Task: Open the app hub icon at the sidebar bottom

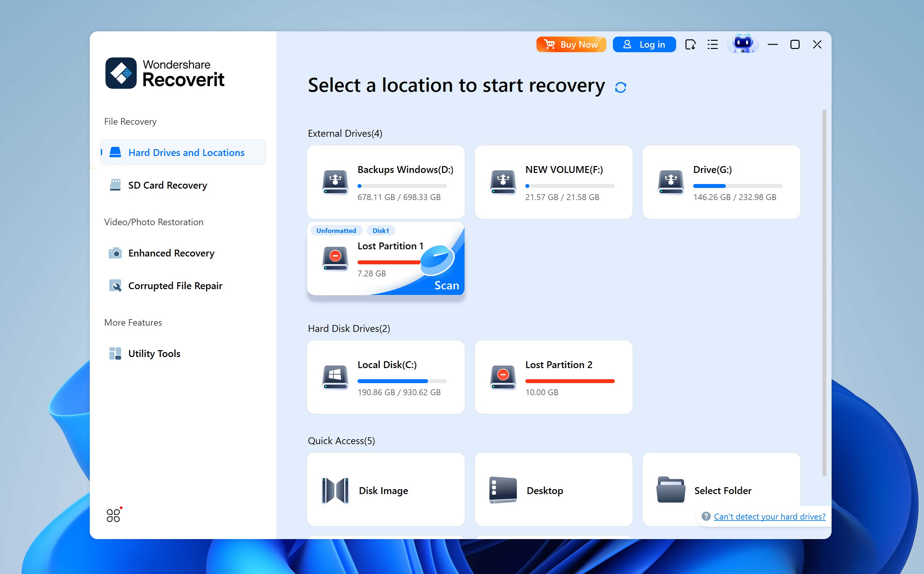Action: pos(114,515)
